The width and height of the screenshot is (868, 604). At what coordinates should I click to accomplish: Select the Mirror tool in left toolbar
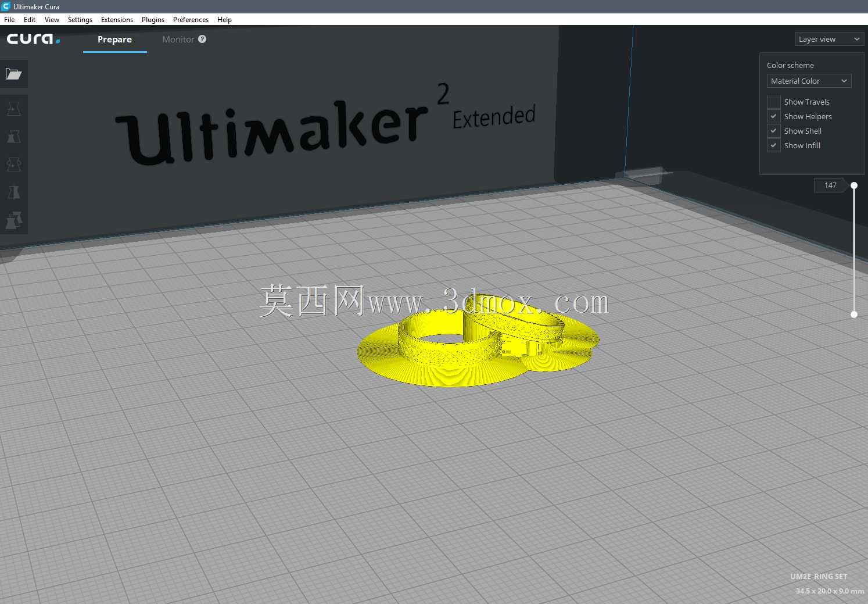(x=14, y=192)
